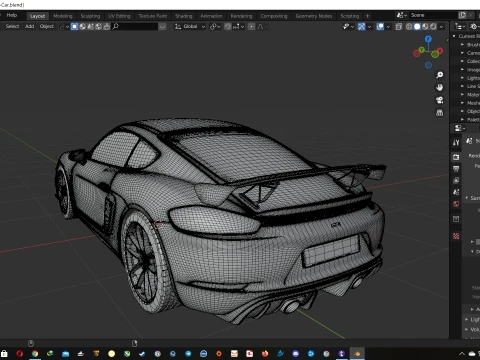Open the properties editor type dropdown
This screenshot has width=480, height=360.
460,128
